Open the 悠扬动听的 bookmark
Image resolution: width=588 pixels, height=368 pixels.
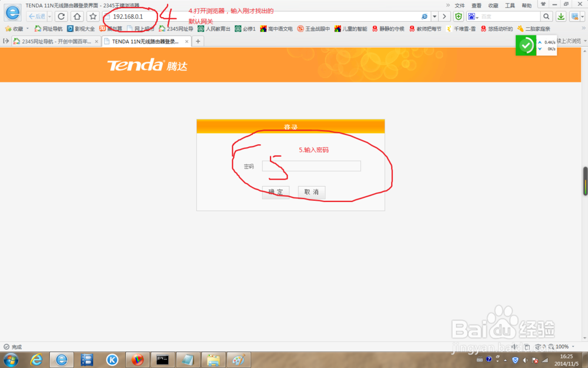(x=496, y=28)
